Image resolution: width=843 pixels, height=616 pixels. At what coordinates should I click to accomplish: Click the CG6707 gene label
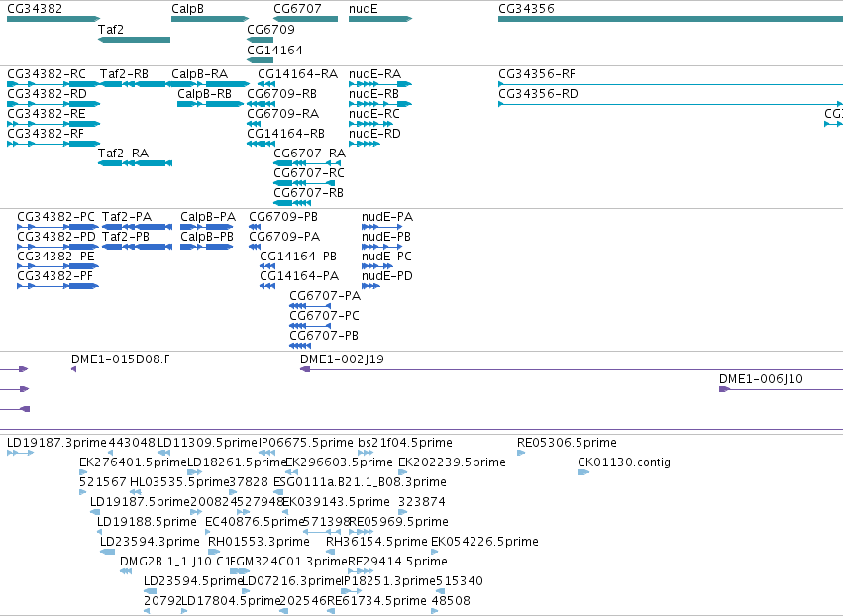(297, 9)
